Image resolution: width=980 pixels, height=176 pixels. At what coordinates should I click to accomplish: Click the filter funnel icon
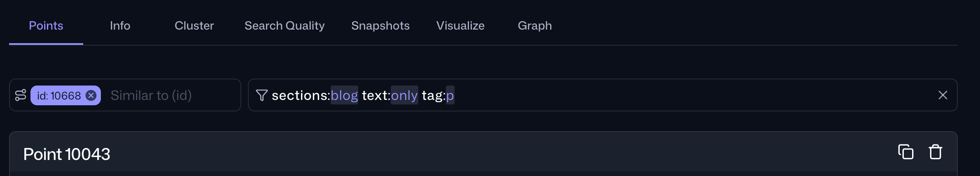(261, 95)
